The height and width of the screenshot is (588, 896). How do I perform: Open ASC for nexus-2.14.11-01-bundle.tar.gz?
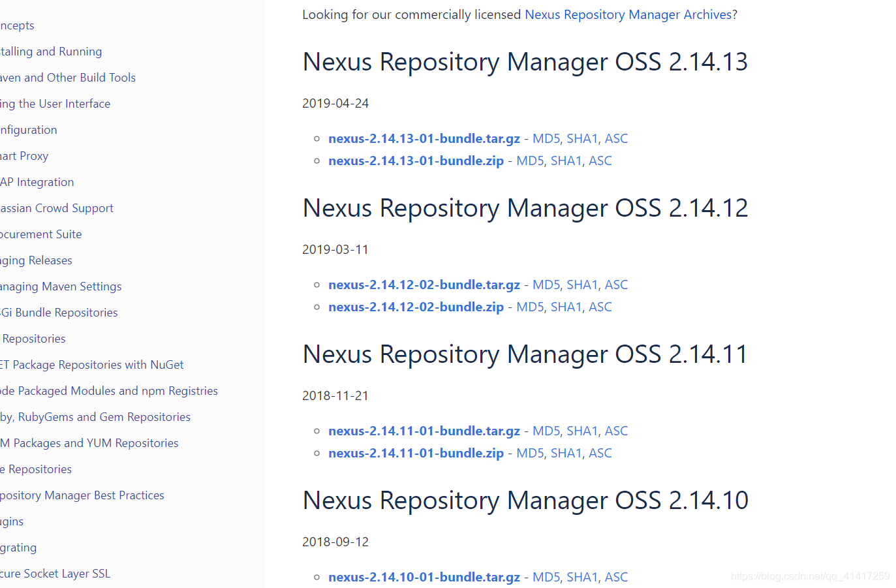(616, 431)
